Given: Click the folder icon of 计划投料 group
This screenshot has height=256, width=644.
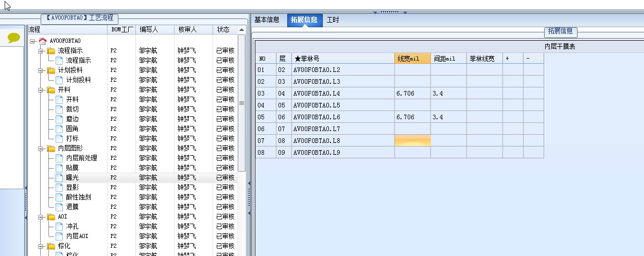Looking at the screenshot, I should [51, 70].
